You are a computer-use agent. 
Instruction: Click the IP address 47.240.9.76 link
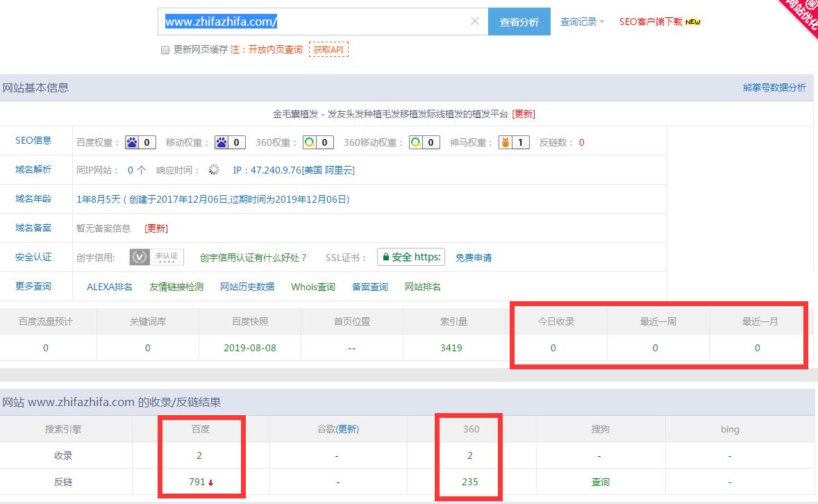(x=294, y=170)
